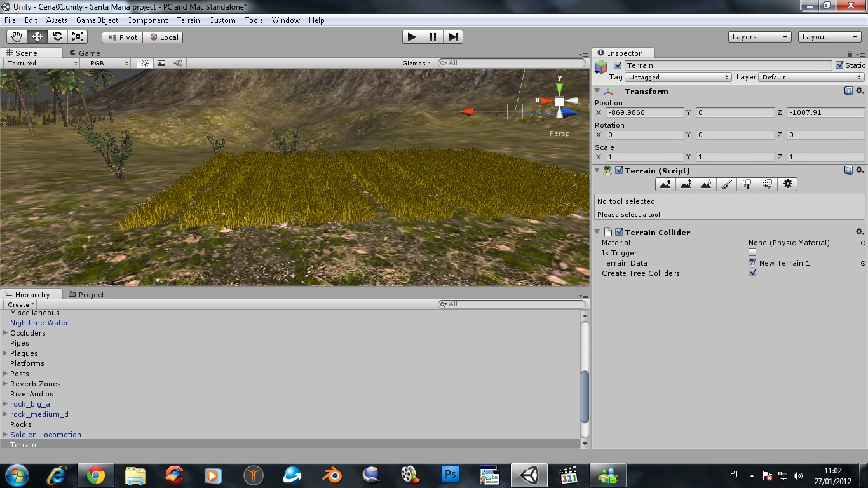
Task: Open the Paint Details terrain tool
Action: (x=767, y=184)
